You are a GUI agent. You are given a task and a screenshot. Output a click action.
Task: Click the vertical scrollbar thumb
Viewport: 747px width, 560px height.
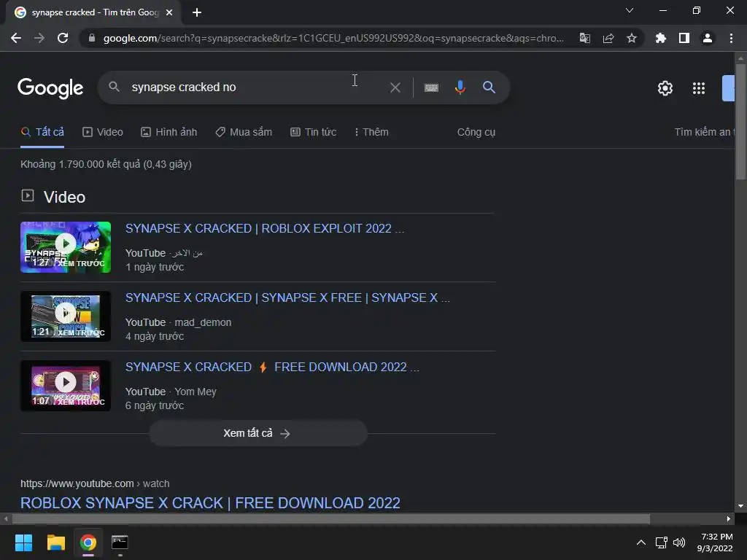click(x=740, y=122)
